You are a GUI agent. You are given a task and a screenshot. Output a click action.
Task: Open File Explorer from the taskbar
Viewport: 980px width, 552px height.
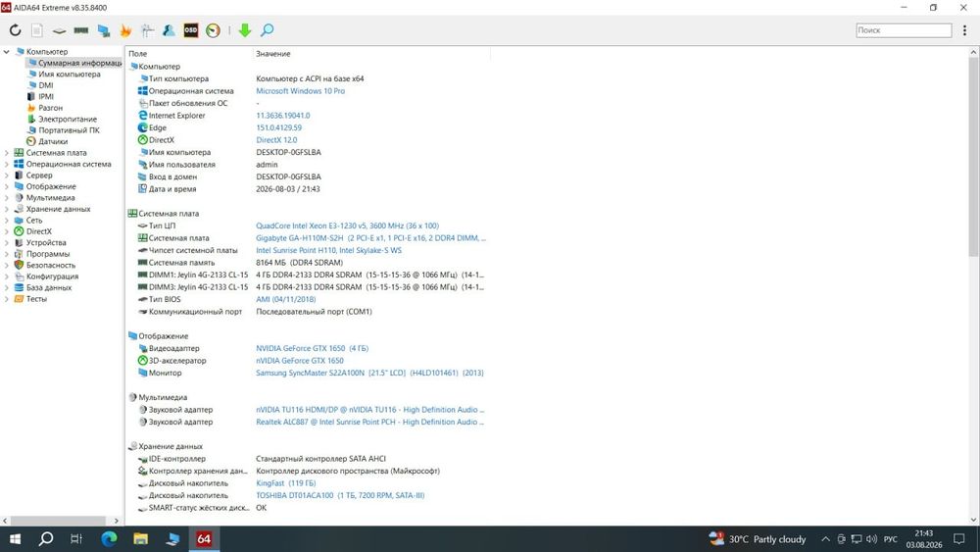[x=140, y=539]
